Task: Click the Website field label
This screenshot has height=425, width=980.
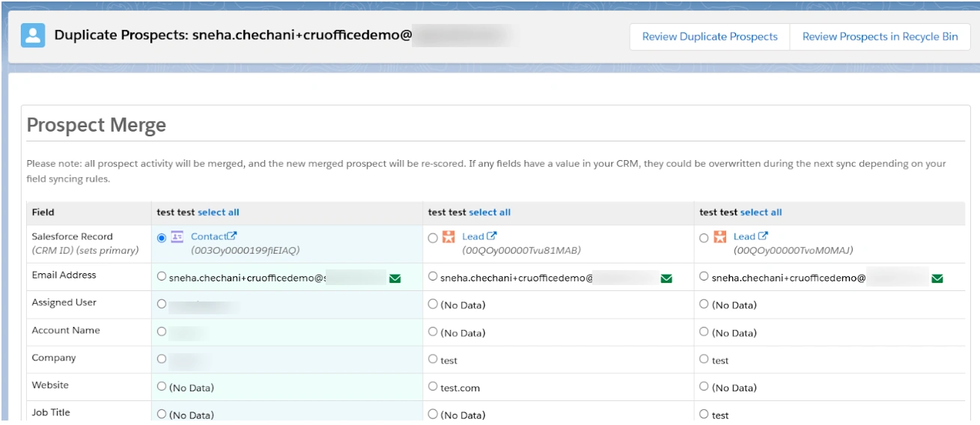Action: (x=50, y=385)
